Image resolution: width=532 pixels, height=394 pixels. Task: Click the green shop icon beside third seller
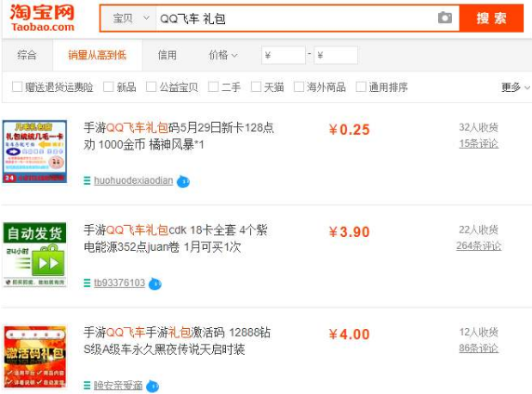tap(86, 386)
